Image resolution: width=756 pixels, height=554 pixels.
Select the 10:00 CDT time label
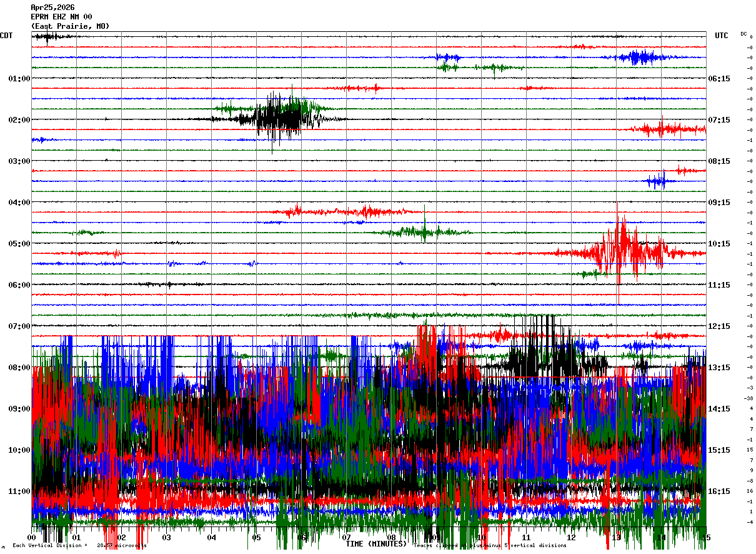click(19, 450)
